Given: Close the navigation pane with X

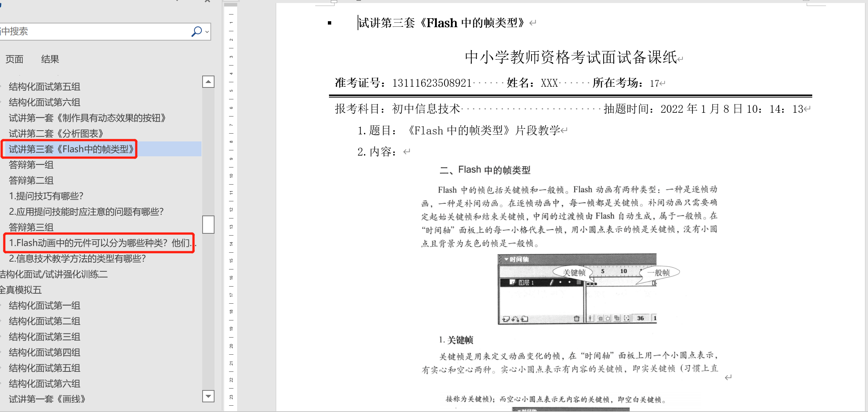Looking at the screenshot, I should coord(207,1).
